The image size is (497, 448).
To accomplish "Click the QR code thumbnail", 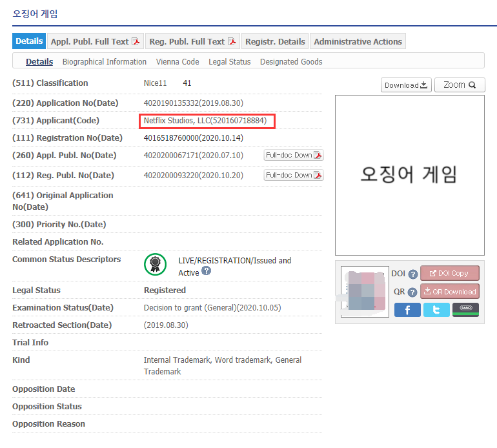I will [365, 292].
